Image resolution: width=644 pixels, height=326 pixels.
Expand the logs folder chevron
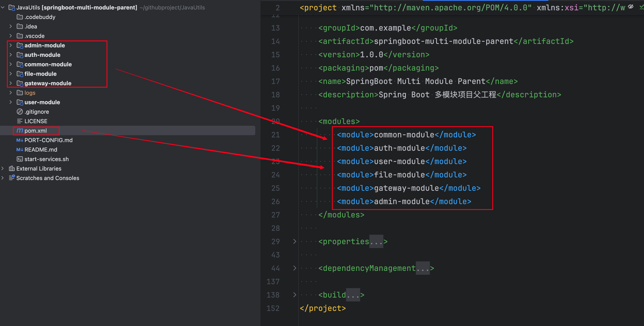(x=11, y=93)
